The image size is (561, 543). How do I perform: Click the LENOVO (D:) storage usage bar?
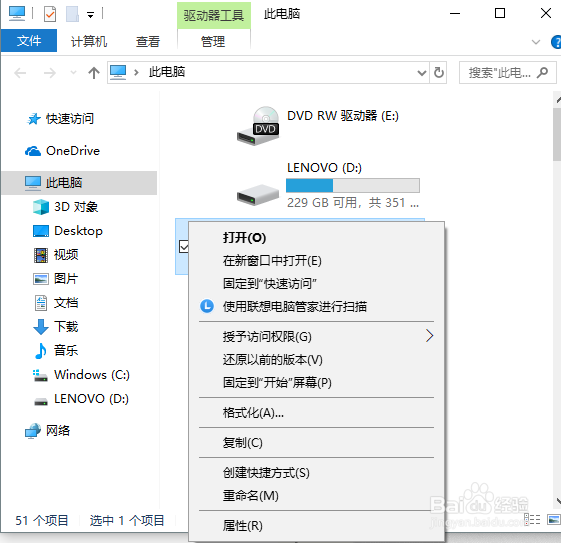pos(353,186)
